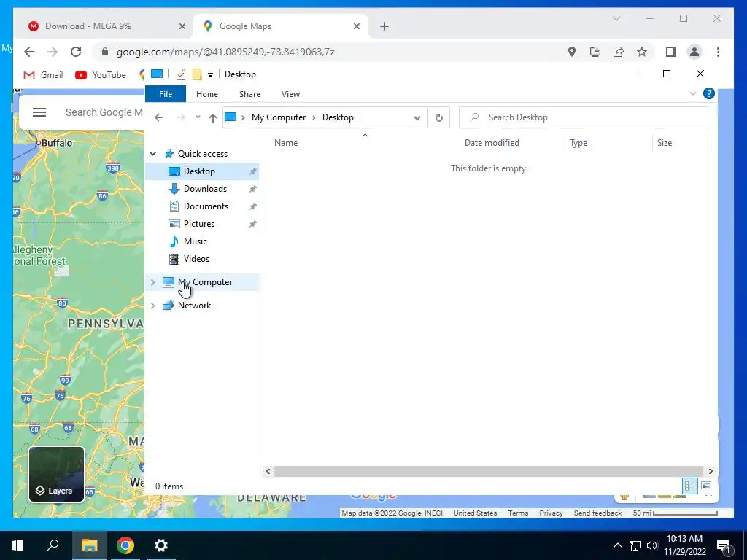Open Downloads in the navigation pane

(x=205, y=189)
